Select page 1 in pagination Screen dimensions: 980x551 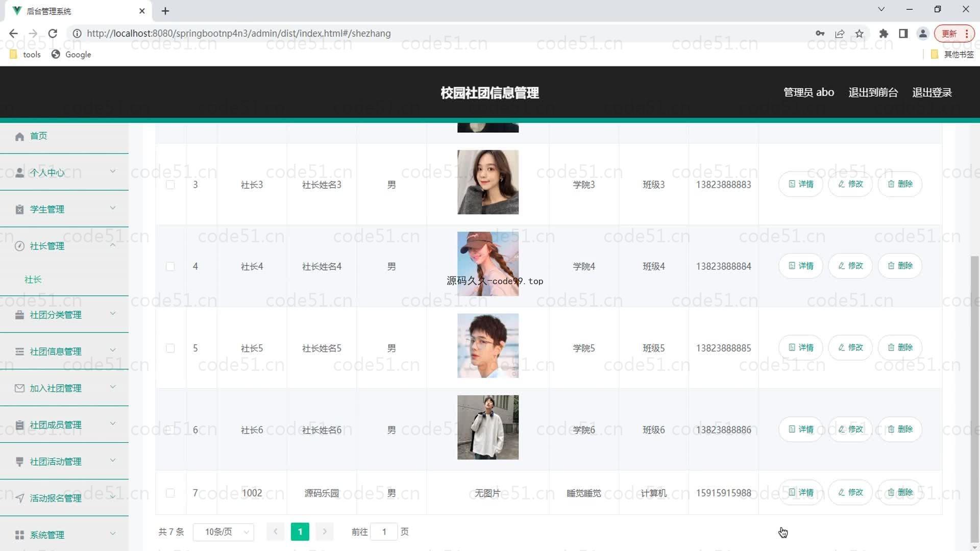pyautogui.click(x=300, y=532)
